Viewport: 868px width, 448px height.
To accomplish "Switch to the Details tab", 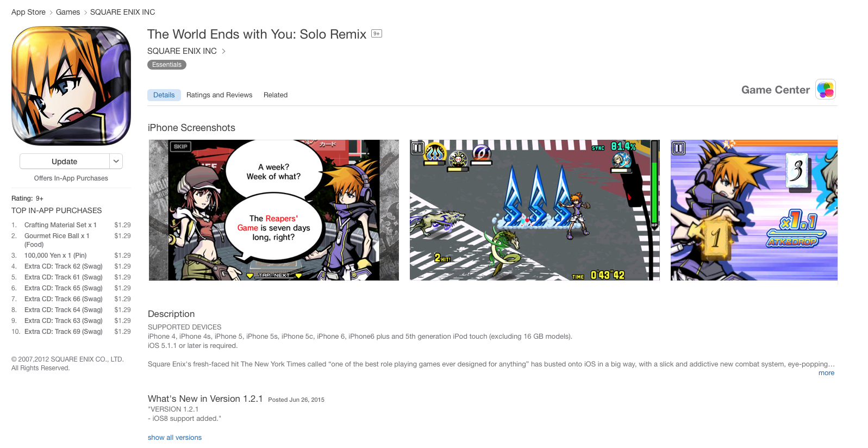I will (164, 95).
